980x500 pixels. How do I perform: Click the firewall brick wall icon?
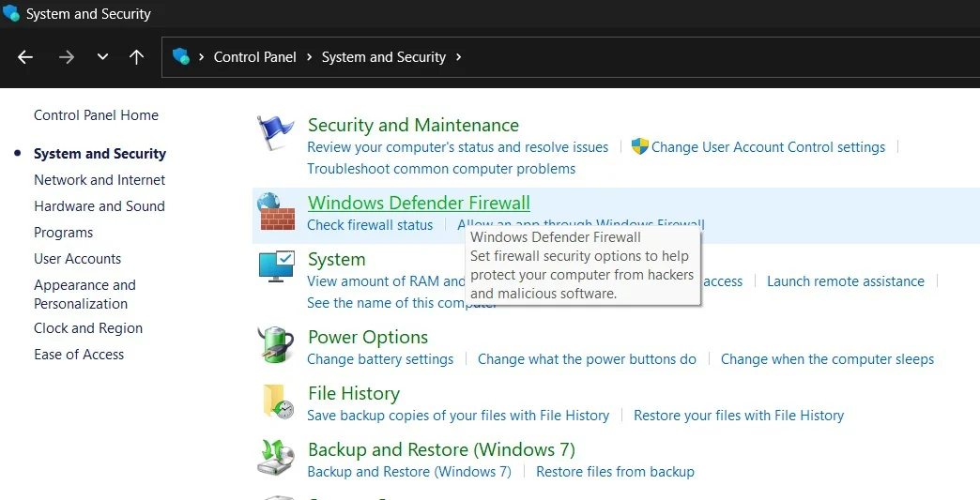tap(276, 212)
